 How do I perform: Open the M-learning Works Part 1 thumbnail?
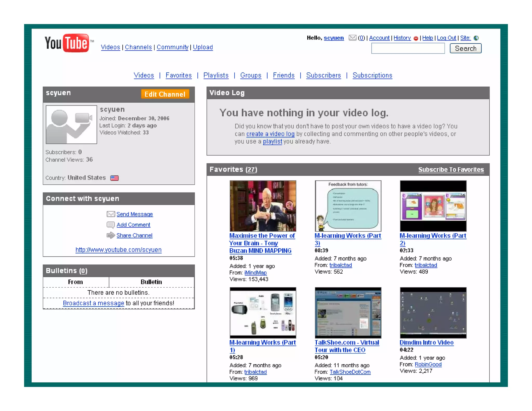(x=263, y=313)
